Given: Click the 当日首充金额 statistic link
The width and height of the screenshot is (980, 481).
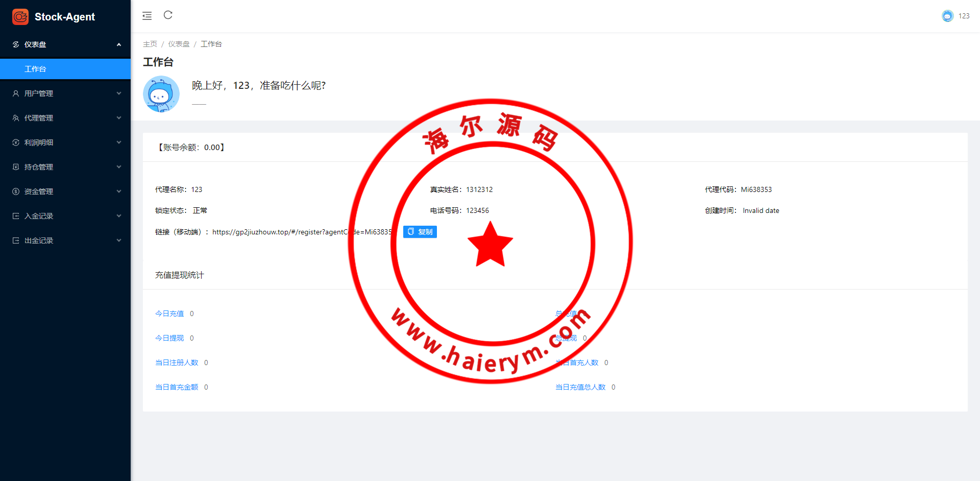Looking at the screenshot, I should 177,387.
